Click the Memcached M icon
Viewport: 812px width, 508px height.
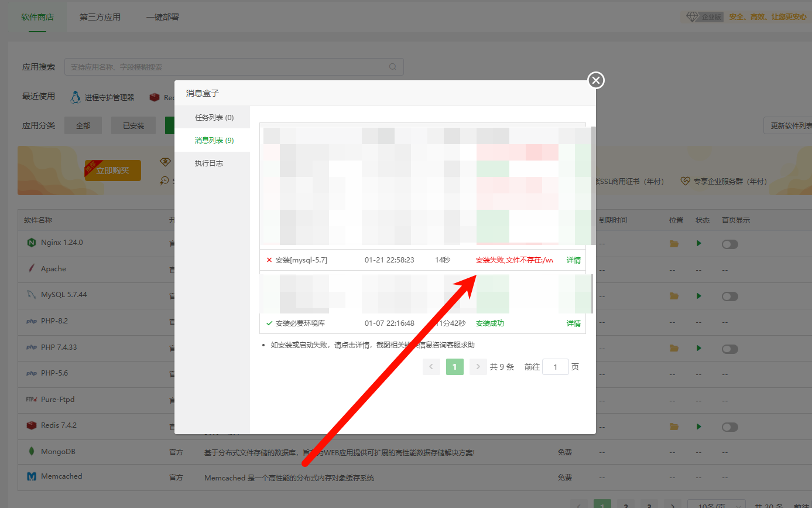coord(32,477)
